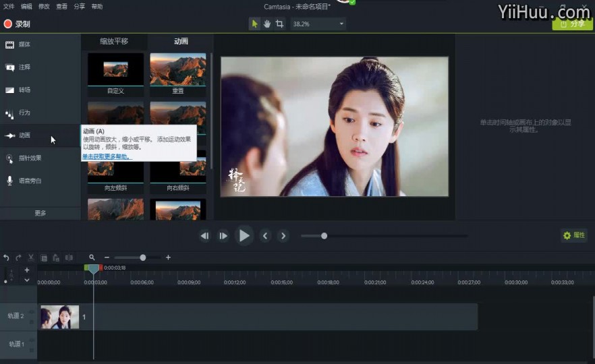Open the 属性 properties panel
595x364 pixels.
(x=574, y=235)
